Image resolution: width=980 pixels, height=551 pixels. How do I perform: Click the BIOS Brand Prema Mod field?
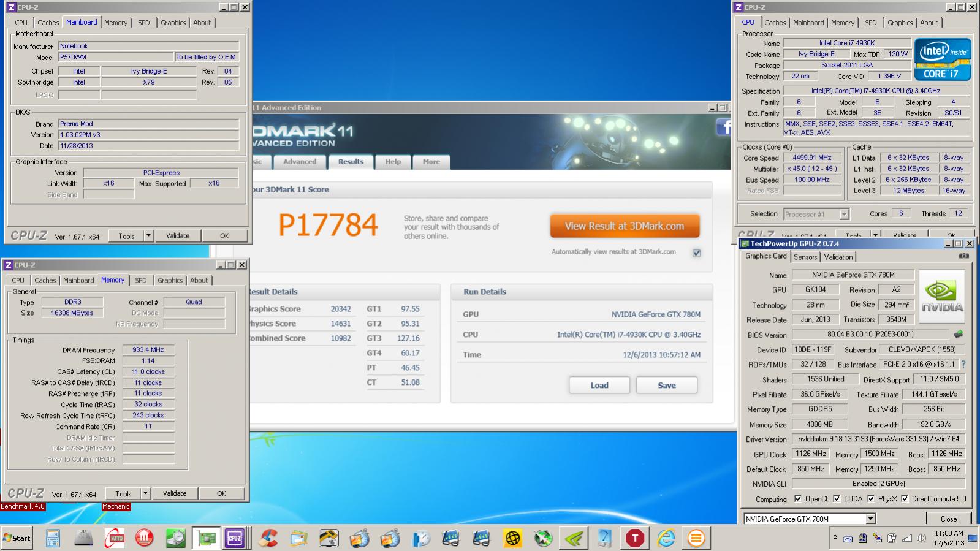pyautogui.click(x=148, y=124)
